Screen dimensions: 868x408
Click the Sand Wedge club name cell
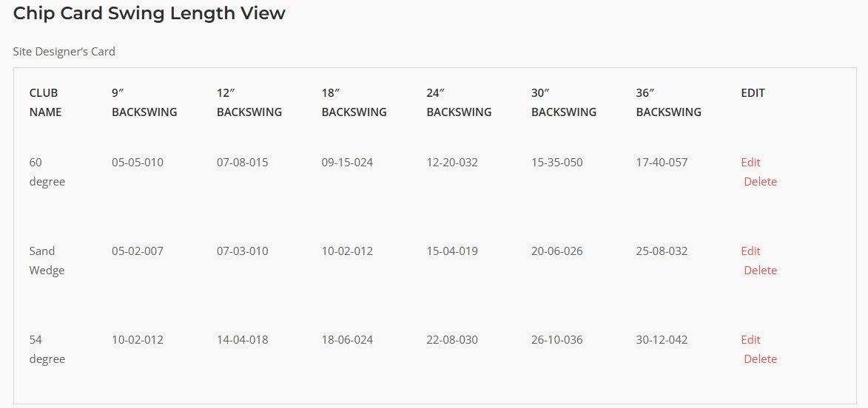click(47, 260)
